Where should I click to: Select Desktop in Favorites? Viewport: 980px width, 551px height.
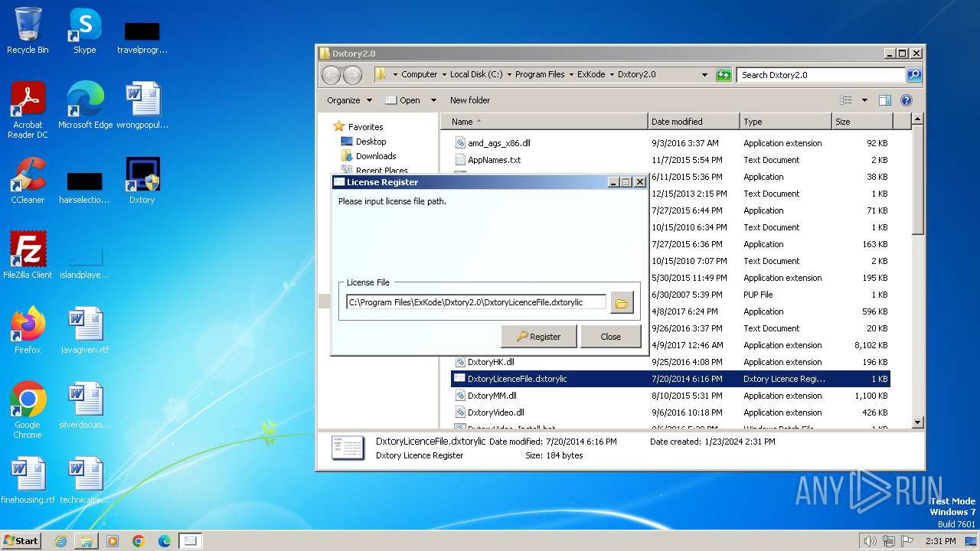[371, 142]
